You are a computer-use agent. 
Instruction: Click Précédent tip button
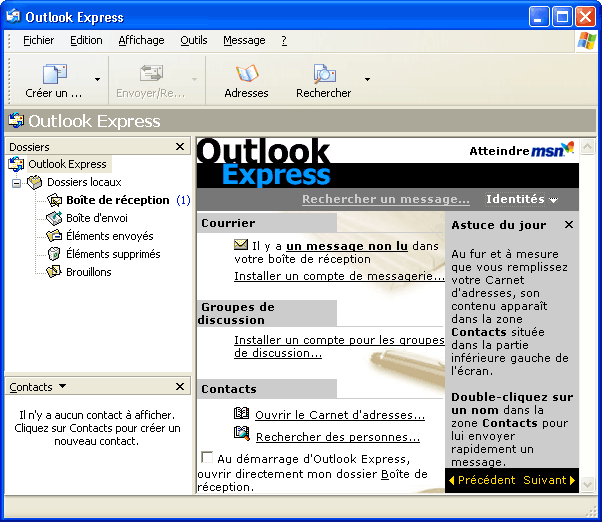coord(482,480)
